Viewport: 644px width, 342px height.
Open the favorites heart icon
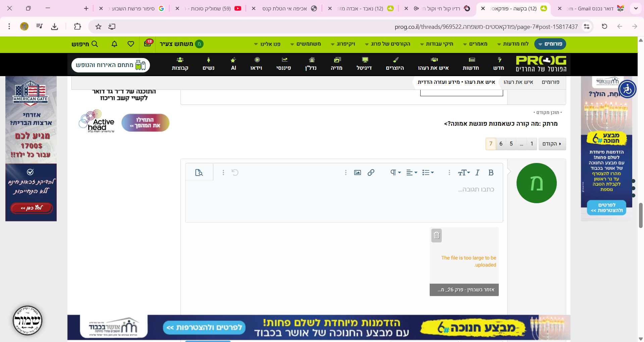click(x=131, y=44)
